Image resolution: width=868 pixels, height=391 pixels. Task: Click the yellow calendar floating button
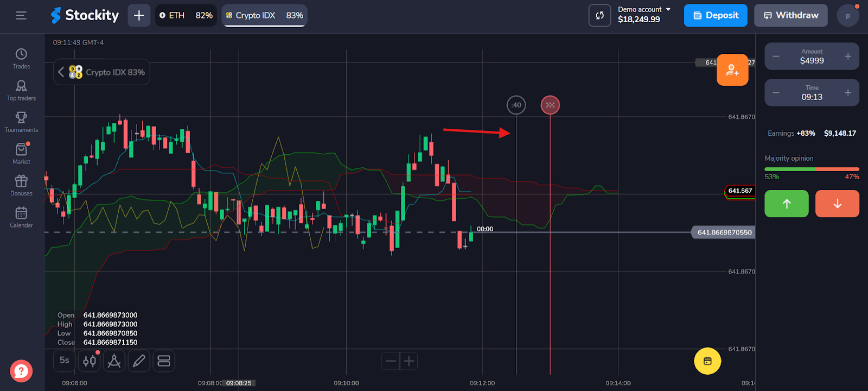point(707,361)
